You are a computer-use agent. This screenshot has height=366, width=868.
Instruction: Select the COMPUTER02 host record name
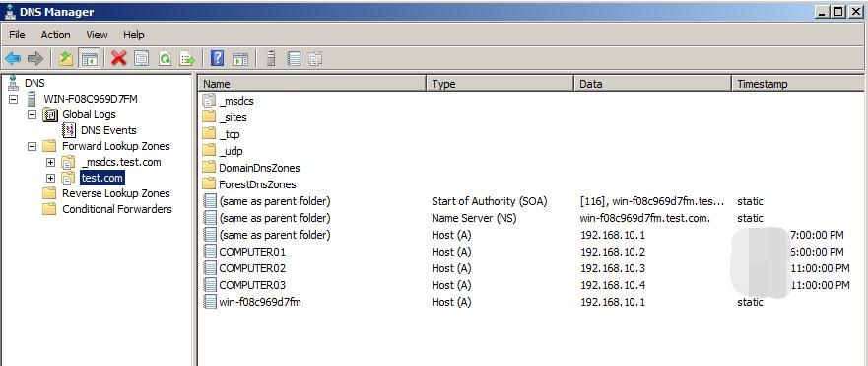click(x=252, y=268)
